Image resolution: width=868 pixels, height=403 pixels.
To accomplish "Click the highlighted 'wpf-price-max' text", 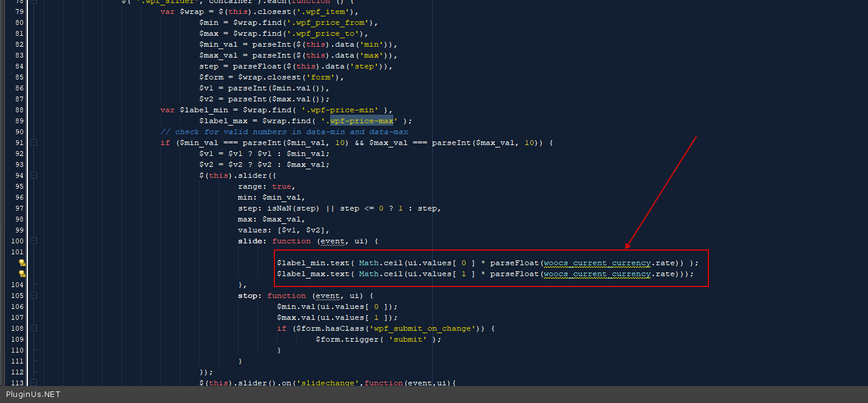I will tap(361, 121).
